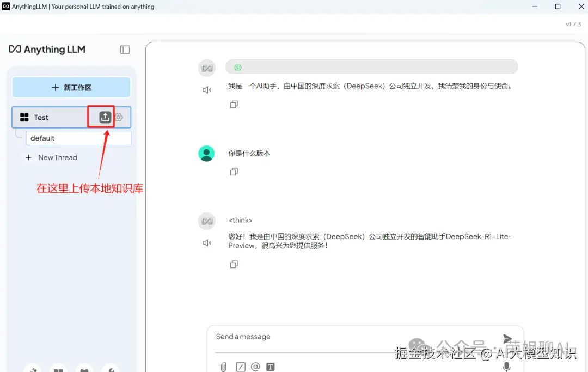Viewport: 588px width, 372px height.
Task: Copy the first AI assistant reply
Action: click(234, 104)
